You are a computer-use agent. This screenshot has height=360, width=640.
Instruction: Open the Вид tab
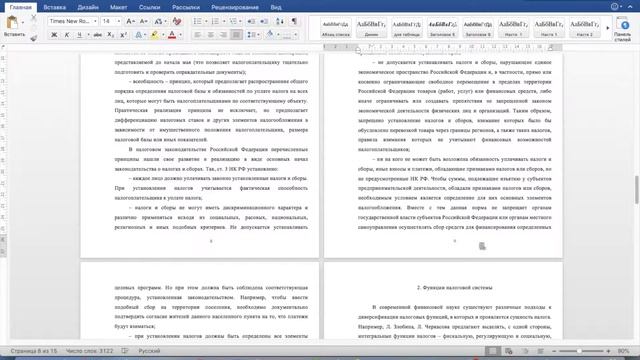[x=276, y=7]
